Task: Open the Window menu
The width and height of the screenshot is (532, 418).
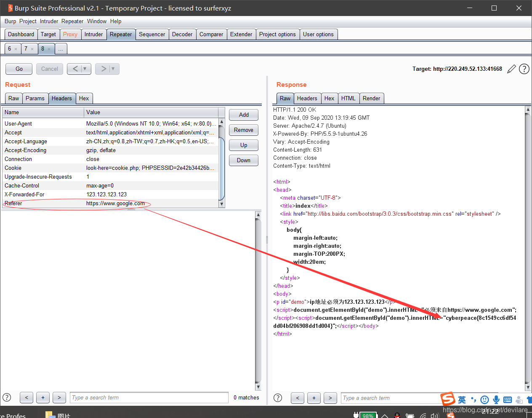Action: (97, 21)
